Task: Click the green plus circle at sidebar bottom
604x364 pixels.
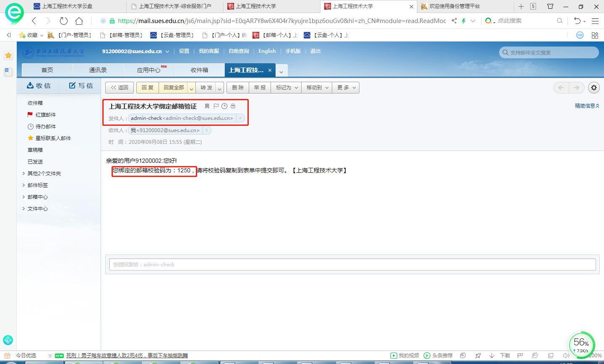Action: [8, 340]
